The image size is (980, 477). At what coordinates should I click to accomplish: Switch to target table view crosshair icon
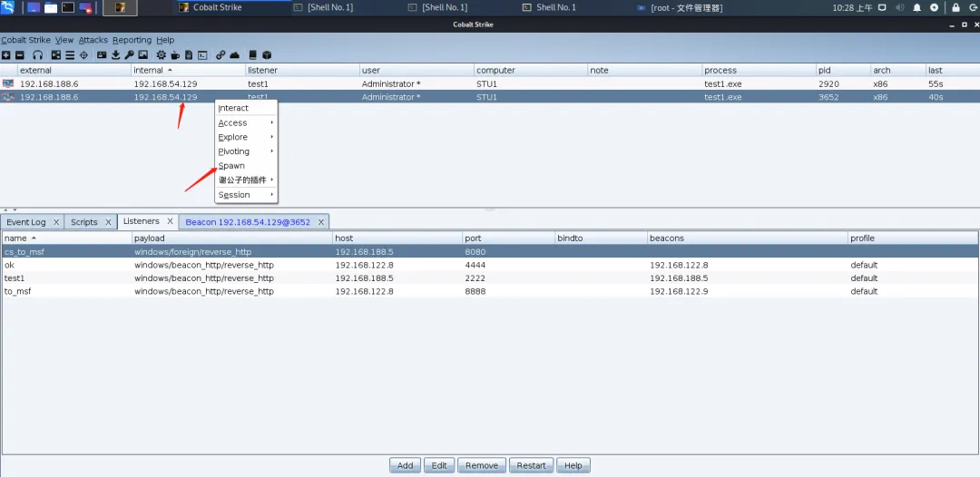click(x=83, y=55)
